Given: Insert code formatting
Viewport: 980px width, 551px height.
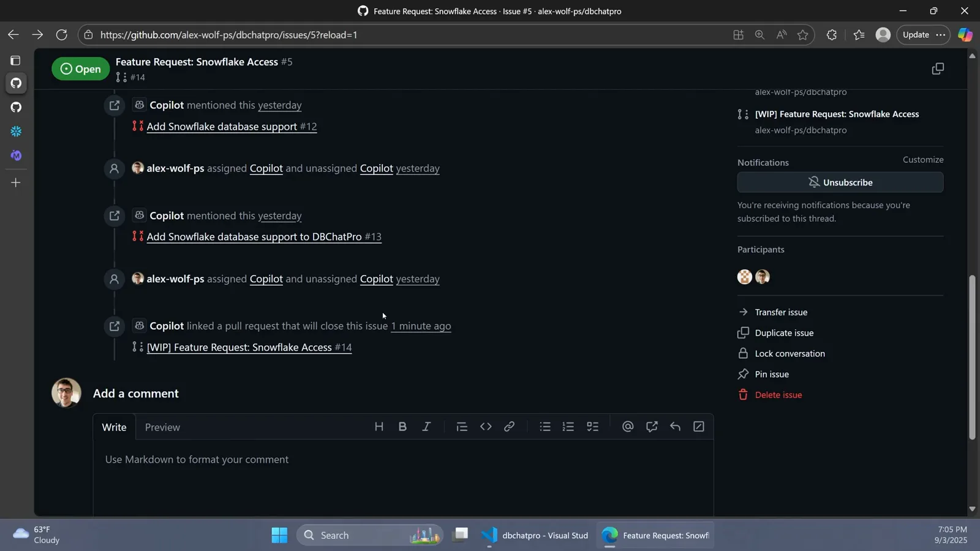Looking at the screenshot, I should [x=486, y=427].
